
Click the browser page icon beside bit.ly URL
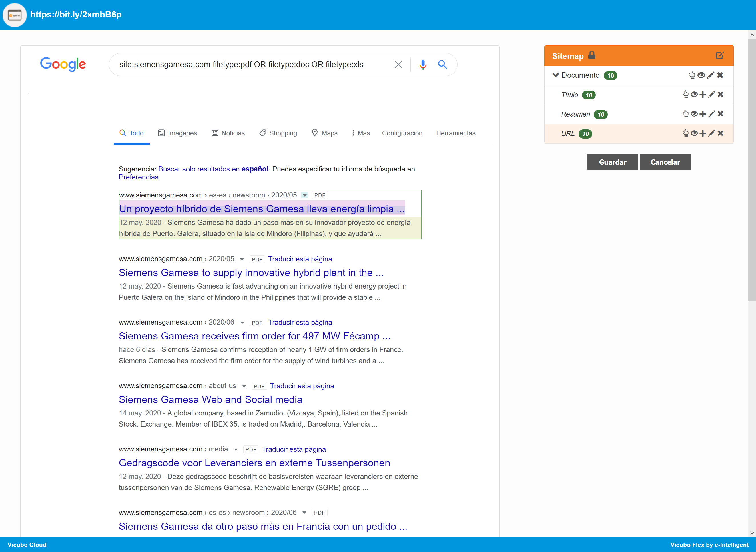pyautogui.click(x=15, y=15)
